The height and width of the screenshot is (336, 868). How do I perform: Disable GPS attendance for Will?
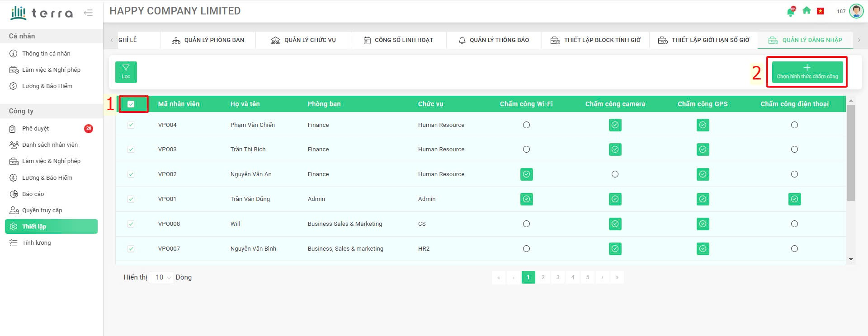point(703,224)
